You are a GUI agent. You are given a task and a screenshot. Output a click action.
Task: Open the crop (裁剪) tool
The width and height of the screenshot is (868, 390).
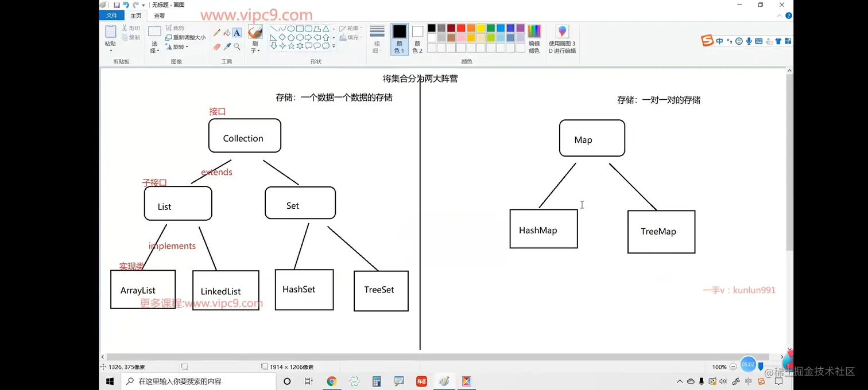click(x=176, y=28)
